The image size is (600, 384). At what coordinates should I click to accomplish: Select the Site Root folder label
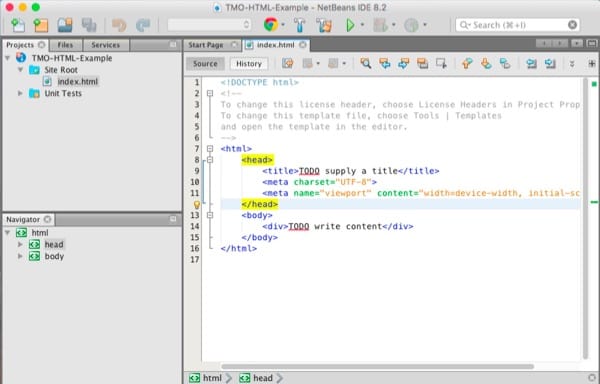[x=61, y=70]
